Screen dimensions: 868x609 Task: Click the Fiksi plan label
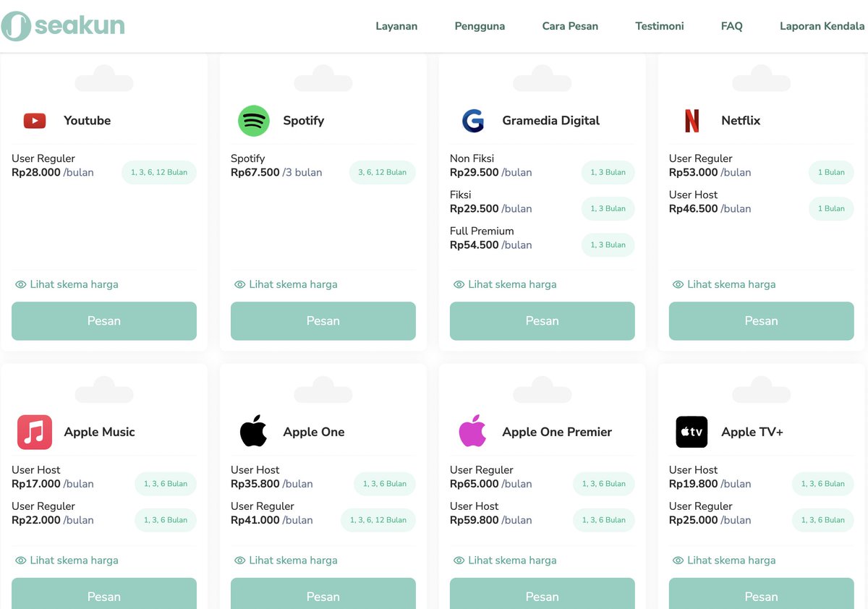coord(461,195)
